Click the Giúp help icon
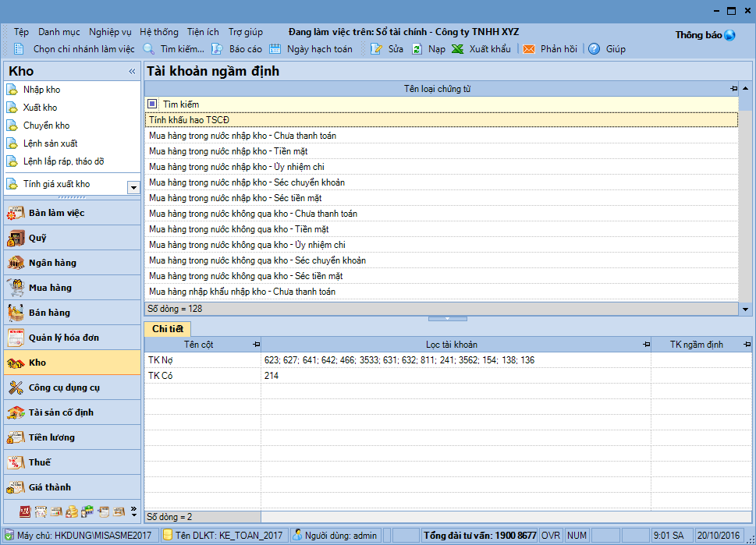Viewport: 756px width, 545px height. tap(595, 49)
